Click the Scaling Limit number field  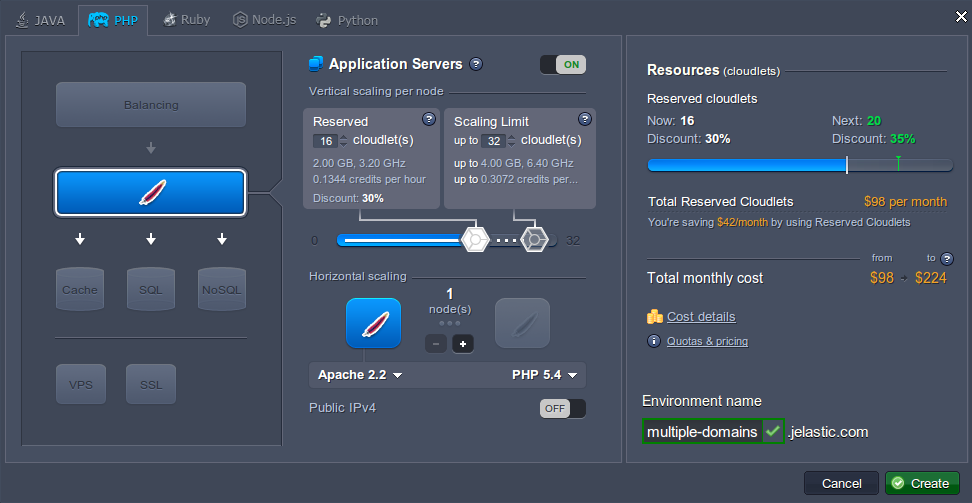(x=493, y=141)
